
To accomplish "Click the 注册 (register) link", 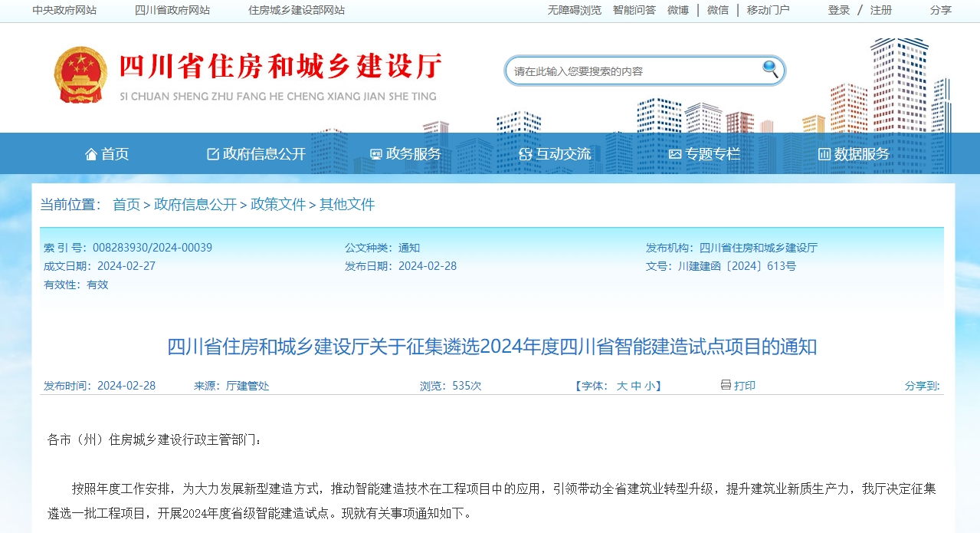I will [881, 11].
